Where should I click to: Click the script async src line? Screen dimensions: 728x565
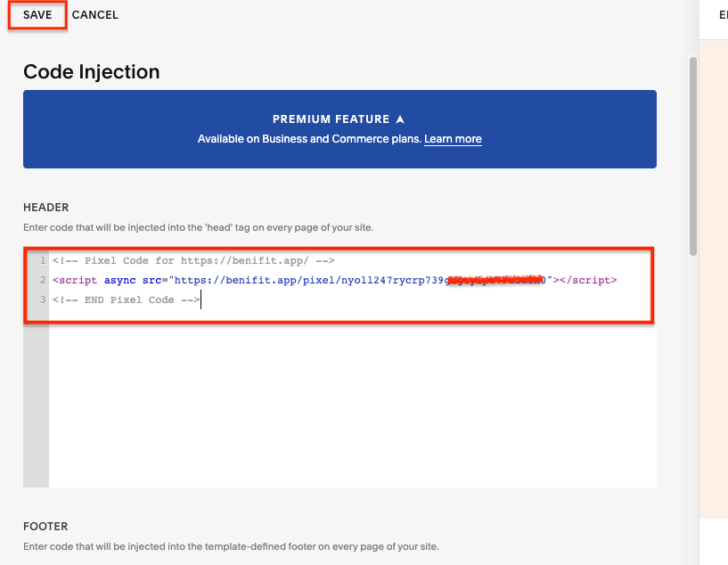[x=334, y=280]
